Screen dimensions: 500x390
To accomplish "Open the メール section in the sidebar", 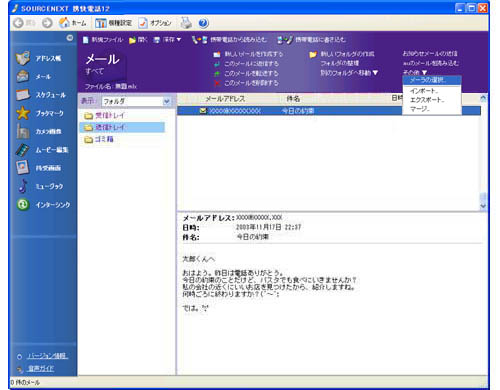I will (33, 77).
